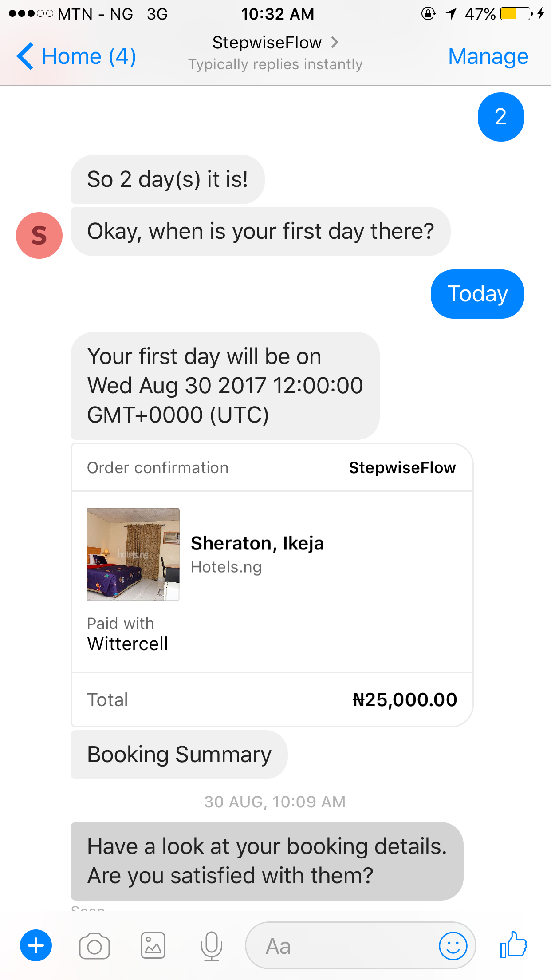Open the photo gallery icon
This screenshot has height=980, width=551.
pos(153,945)
